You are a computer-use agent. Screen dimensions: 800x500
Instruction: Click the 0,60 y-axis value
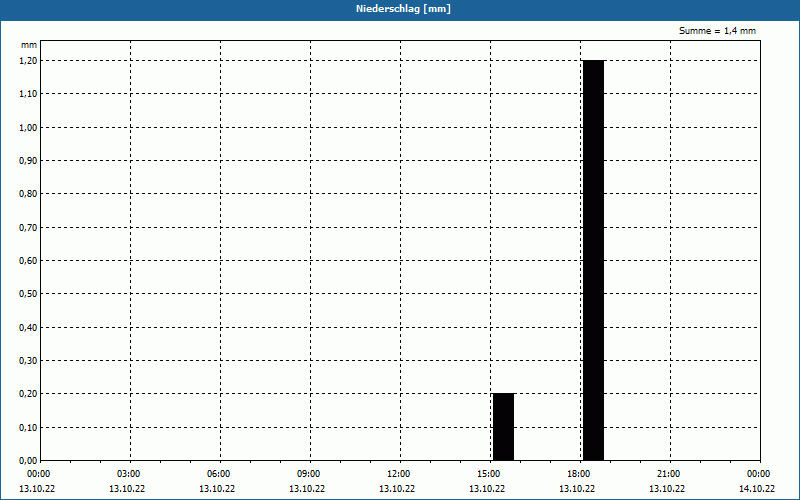28,261
